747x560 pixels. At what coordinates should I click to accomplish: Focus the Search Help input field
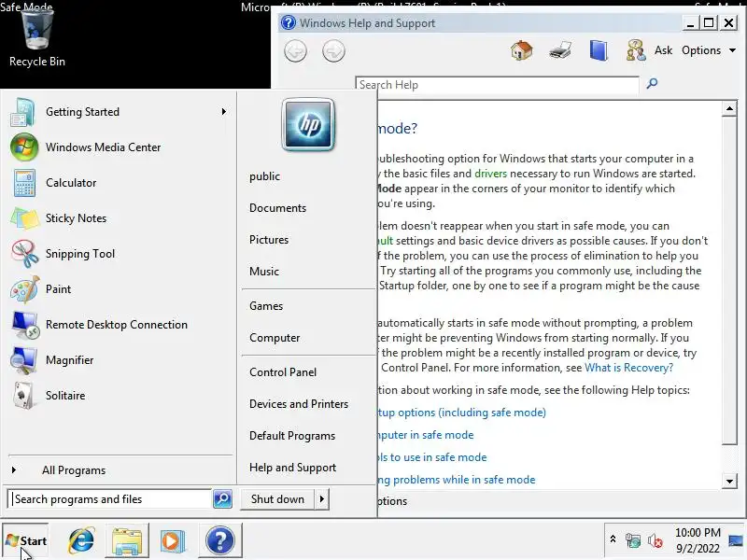(x=497, y=85)
